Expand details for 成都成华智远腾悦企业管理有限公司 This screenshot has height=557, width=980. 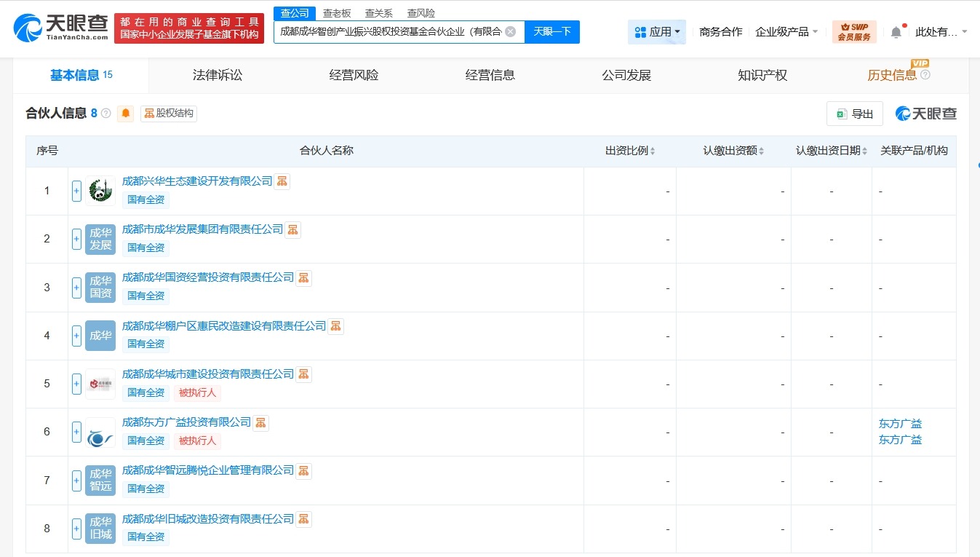tap(76, 480)
